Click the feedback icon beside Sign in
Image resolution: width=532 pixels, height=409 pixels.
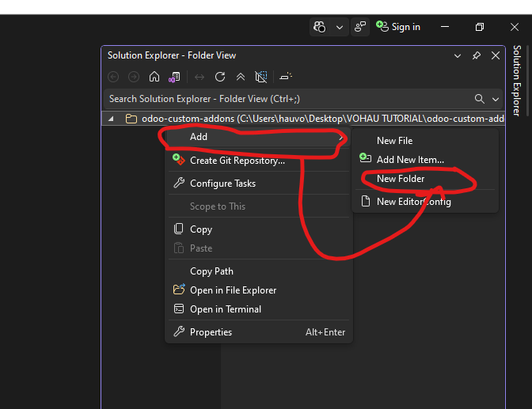tap(360, 27)
